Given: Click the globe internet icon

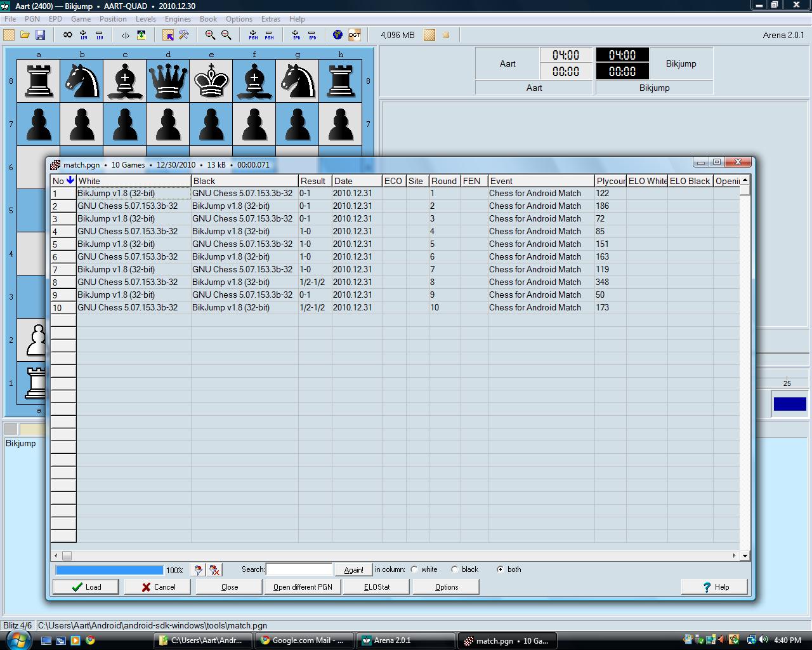Looking at the screenshot, I should (x=338, y=35).
